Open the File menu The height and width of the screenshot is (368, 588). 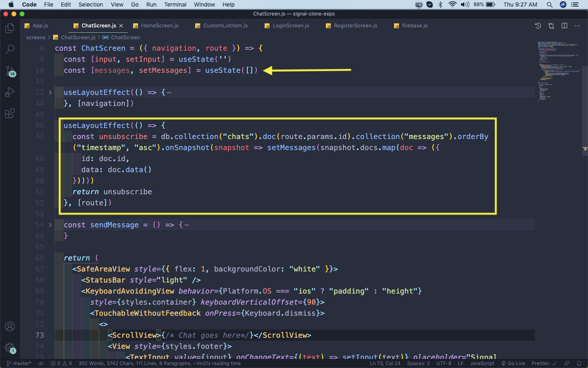click(x=49, y=4)
